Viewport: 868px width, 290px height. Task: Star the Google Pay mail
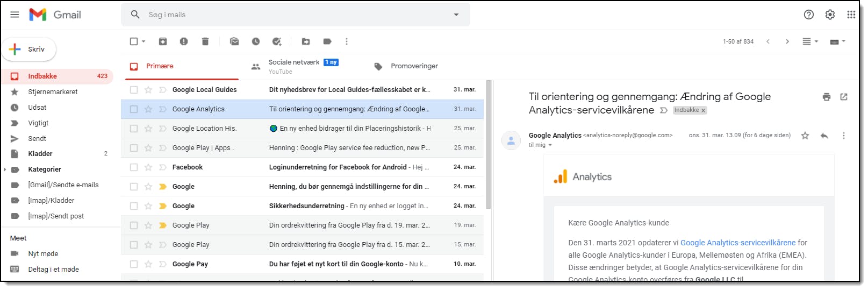click(x=148, y=264)
